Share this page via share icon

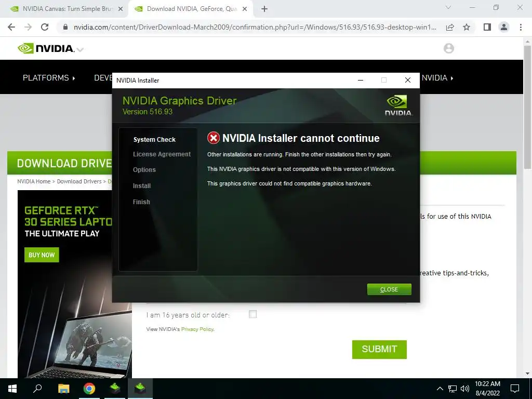coord(450,27)
